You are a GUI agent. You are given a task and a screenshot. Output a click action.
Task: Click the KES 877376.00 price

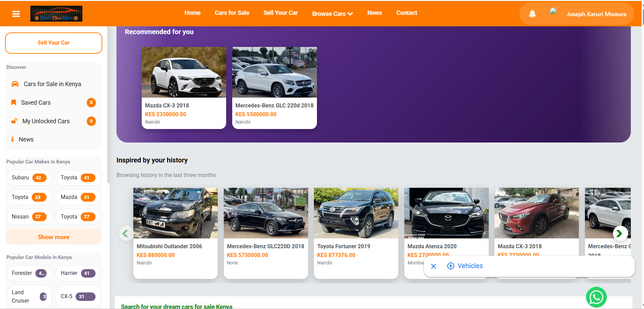pos(336,255)
